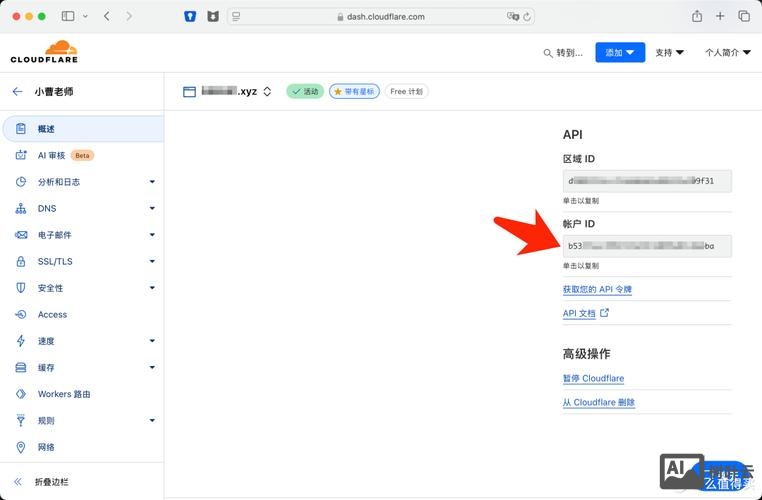
Task: Expand the SSL/TLS submenu arrow
Action: pos(152,261)
